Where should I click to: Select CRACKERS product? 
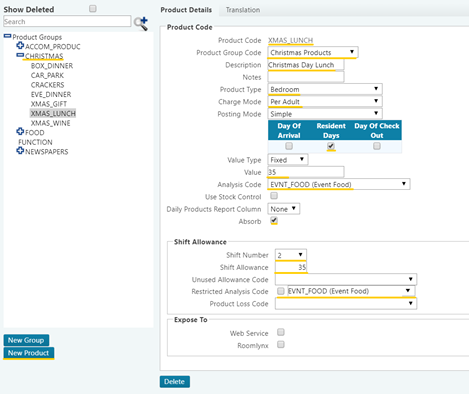(47, 85)
